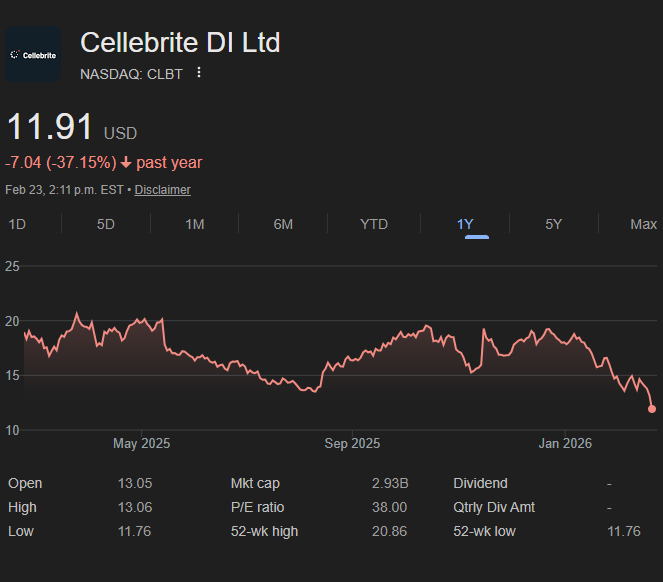
Task: Click the May 2025 axis label
Action: click(x=142, y=444)
